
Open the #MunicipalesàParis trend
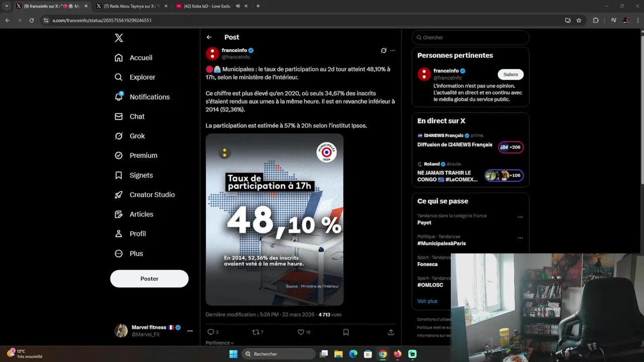click(441, 243)
